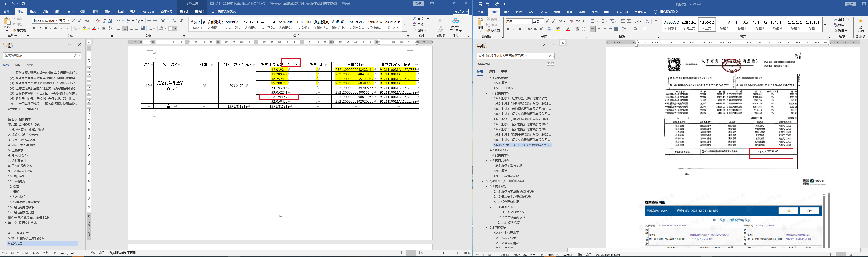Image resolution: width=868 pixels, height=257 pixels.
Task: Clear the navigation search text with the X
Action: (549, 56)
